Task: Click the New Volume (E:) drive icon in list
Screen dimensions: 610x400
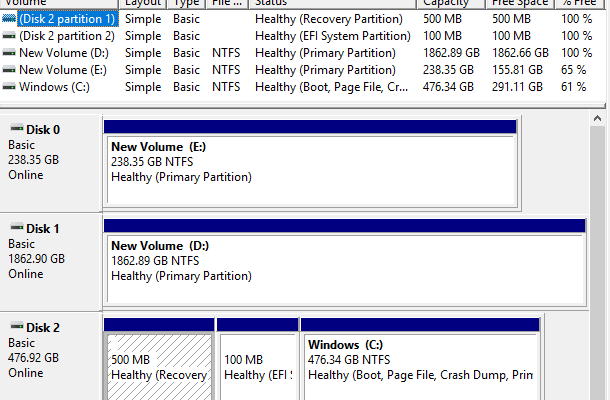Action: point(9,70)
